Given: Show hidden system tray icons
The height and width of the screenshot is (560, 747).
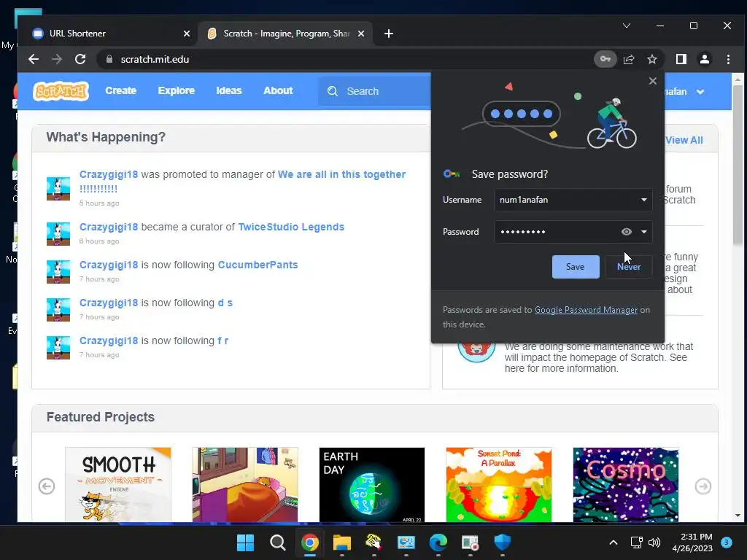Looking at the screenshot, I should pos(614,542).
